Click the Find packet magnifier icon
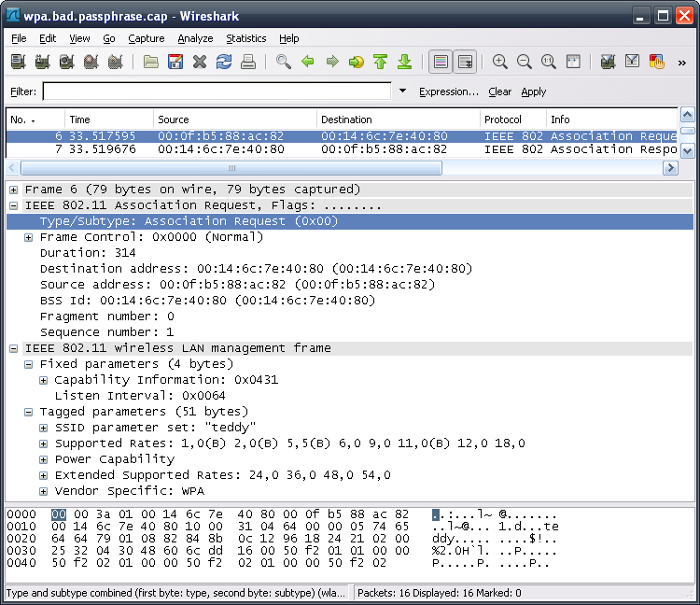The image size is (700, 605). pos(284,62)
